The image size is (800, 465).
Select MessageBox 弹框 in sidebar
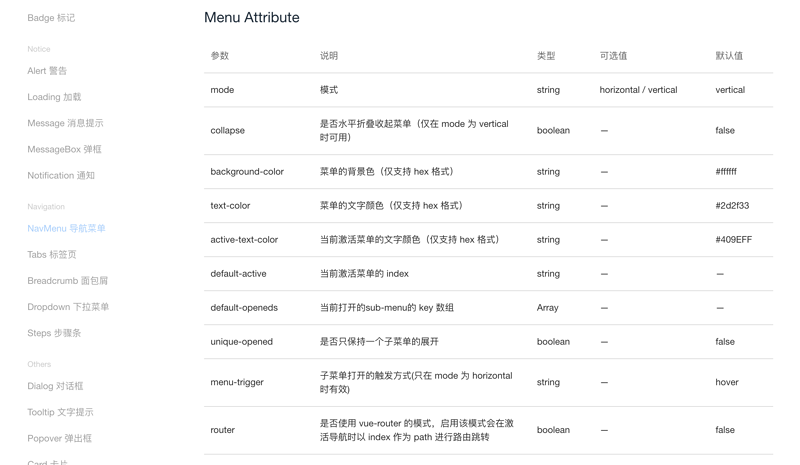[x=64, y=149]
